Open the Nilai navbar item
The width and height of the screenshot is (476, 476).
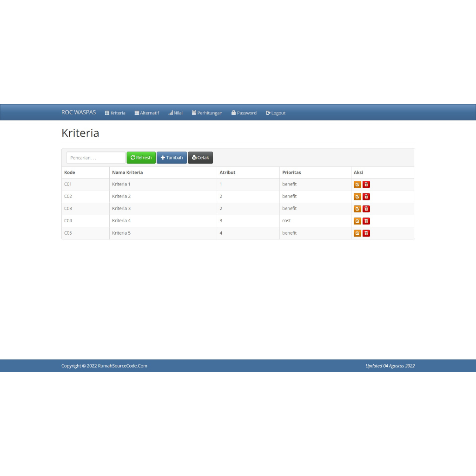[x=175, y=113]
